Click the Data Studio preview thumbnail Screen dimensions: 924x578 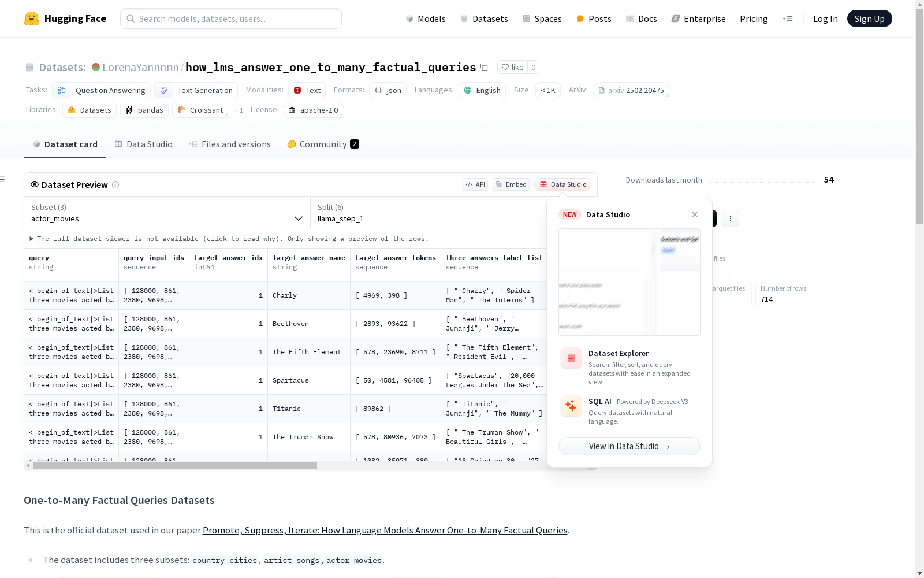coord(629,282)
